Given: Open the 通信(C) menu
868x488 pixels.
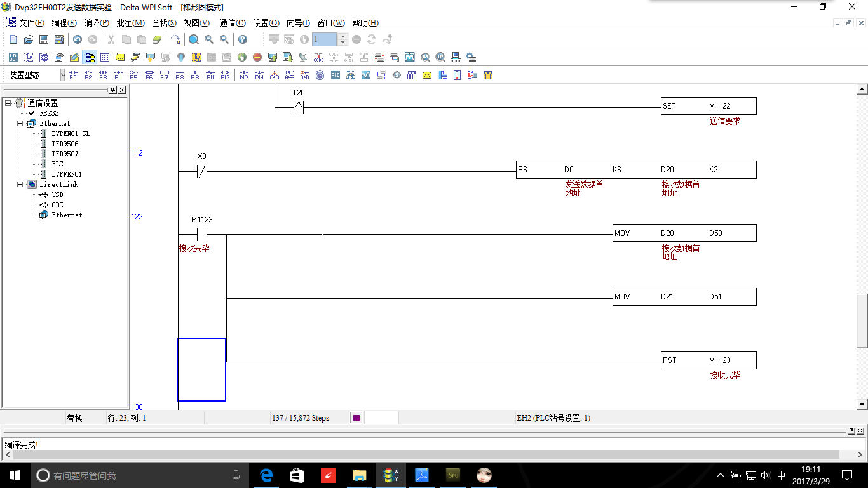Looking at the screenshot, I should click(233, 23).
